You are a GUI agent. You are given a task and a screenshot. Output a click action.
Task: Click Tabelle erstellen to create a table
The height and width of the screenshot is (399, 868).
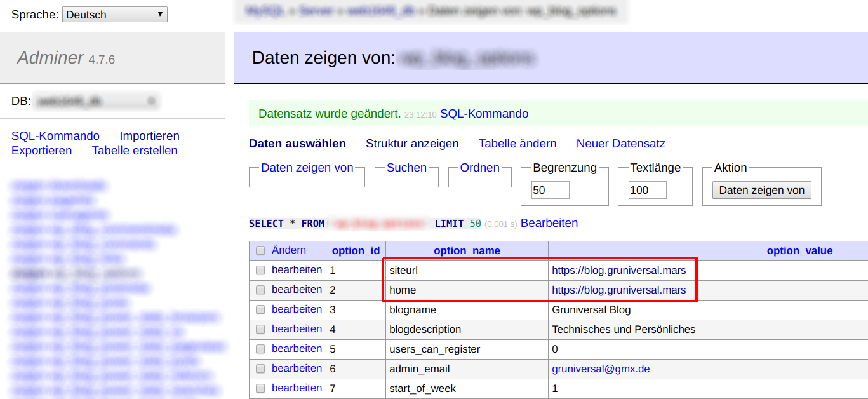(135, 151)
